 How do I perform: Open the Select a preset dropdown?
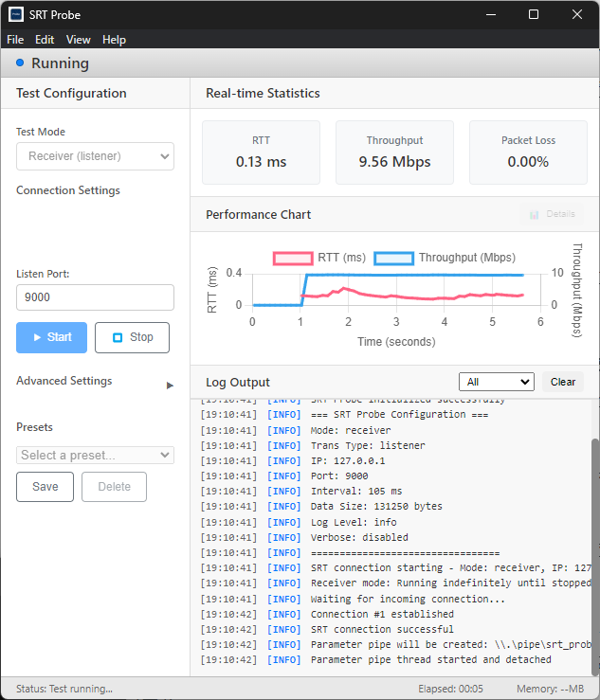tap(95, 456)
